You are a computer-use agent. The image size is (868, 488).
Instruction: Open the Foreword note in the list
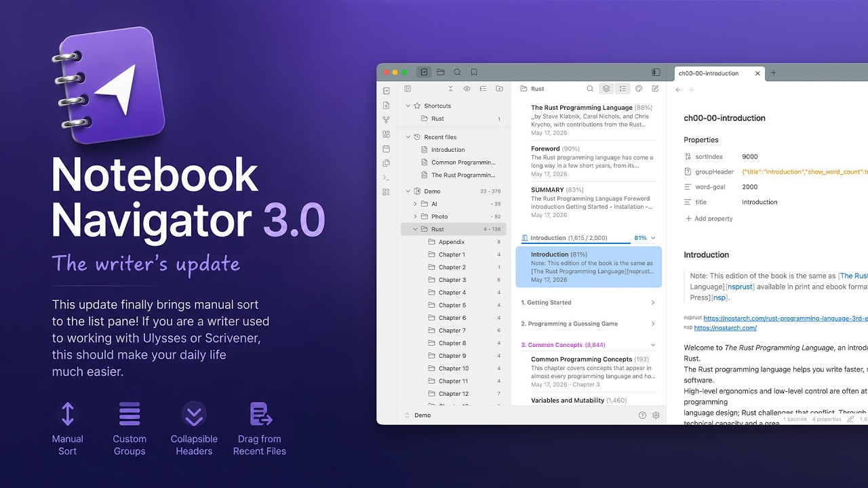(589, 161)
